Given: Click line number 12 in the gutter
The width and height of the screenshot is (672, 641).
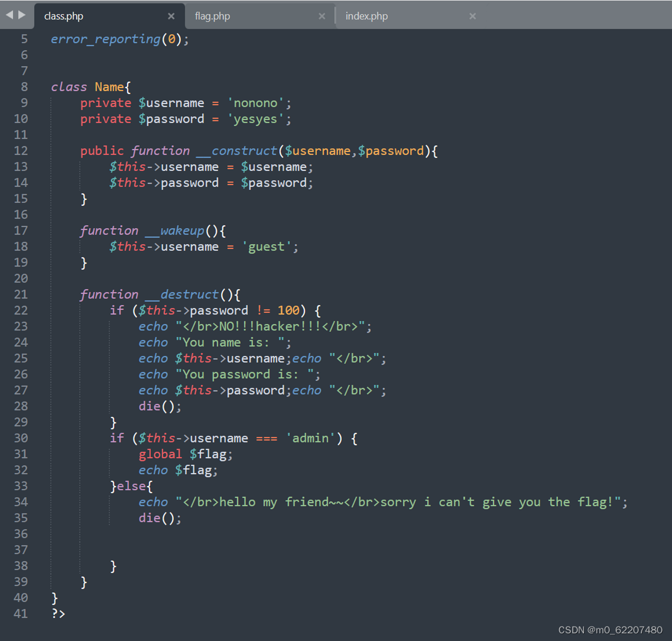Looking at the screenshot, I should click(x=21, y=151).
